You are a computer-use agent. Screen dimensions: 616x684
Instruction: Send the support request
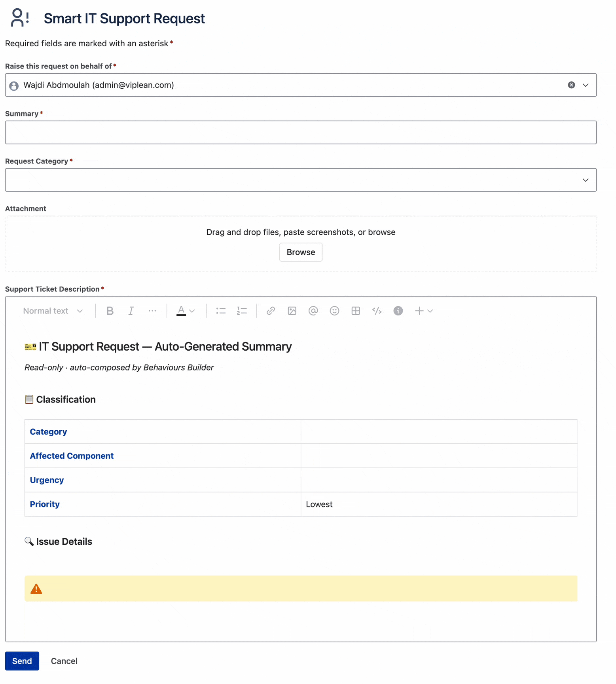click(x=22, y=661)
